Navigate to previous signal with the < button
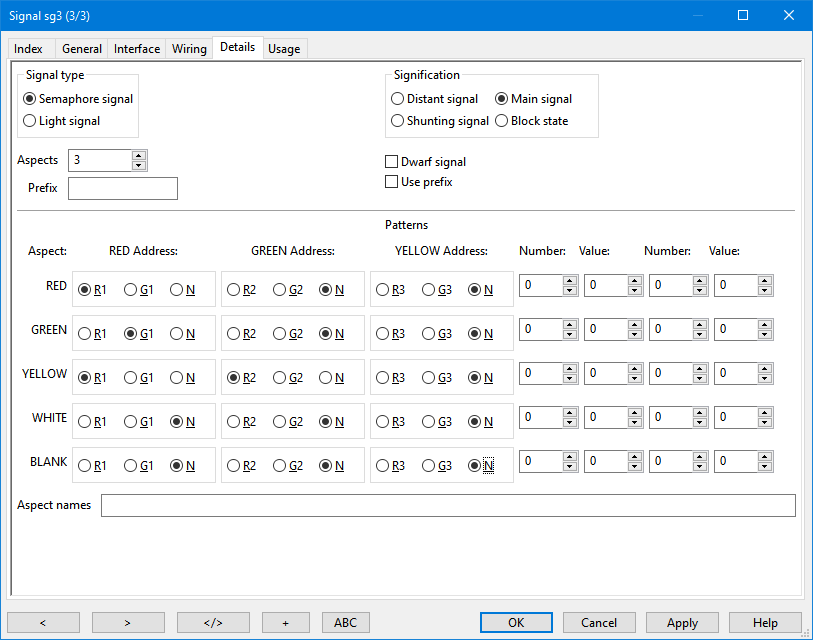 click(x=43, y=622)
